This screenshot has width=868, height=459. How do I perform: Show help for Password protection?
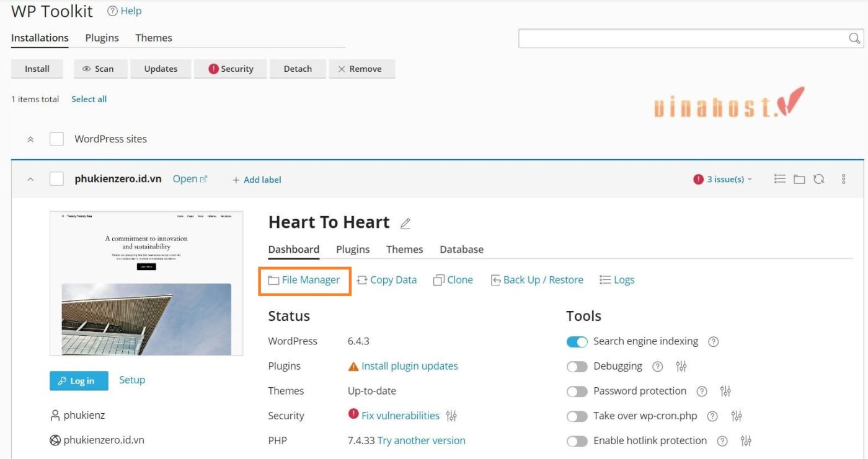tap(702, 391)
